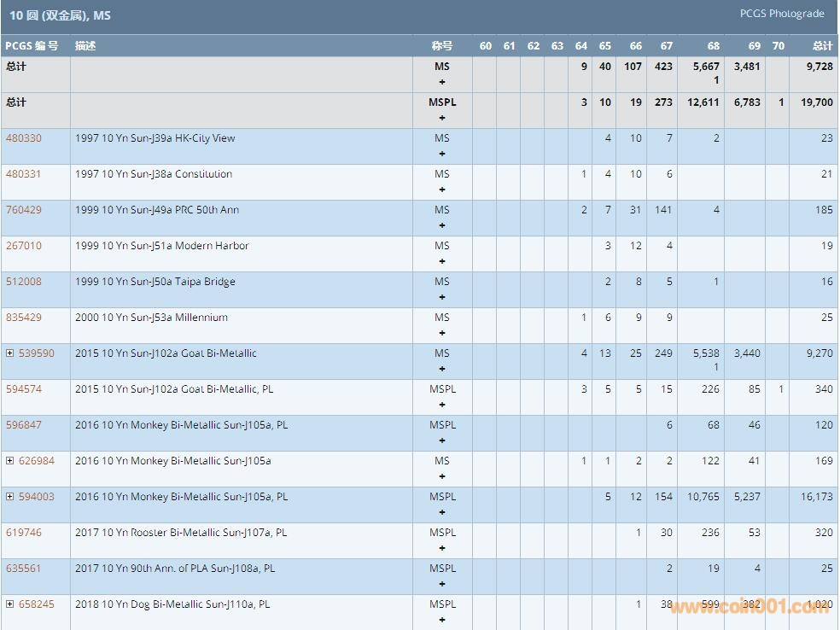Open PCGS number 835429
The height and width of the screenshot is (630, 840).
click(24, 318)
